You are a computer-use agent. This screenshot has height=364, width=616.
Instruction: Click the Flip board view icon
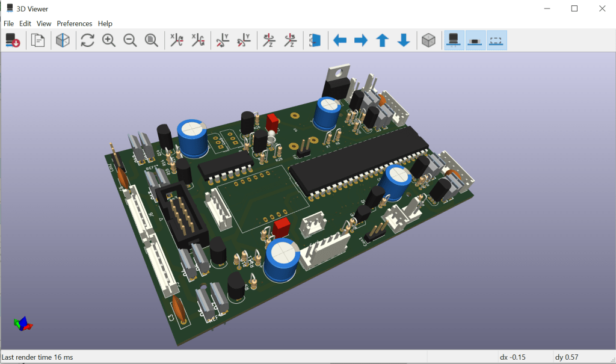[315, 40]
